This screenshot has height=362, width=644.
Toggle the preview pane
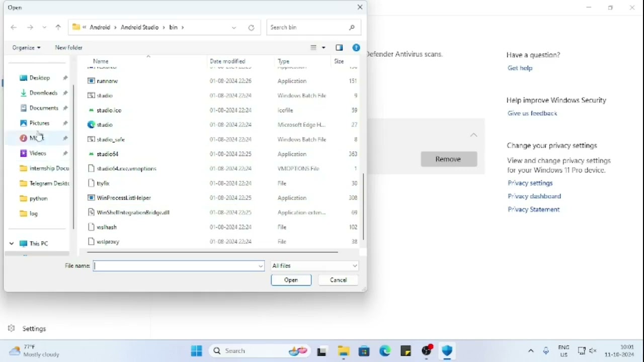point(339,47)
